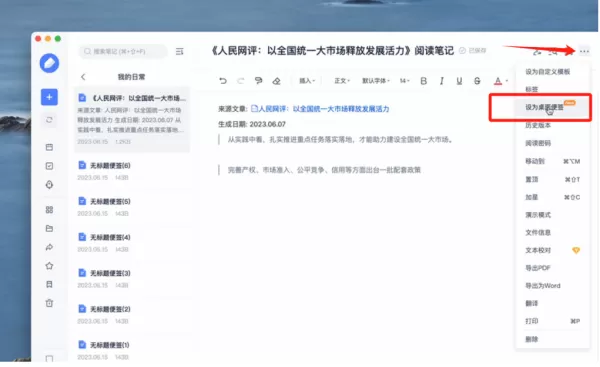Toggle italic formatting
Image resolution: width=600 pixels, height=367 pixels.
pyautogui.click(x=442, y=81)
